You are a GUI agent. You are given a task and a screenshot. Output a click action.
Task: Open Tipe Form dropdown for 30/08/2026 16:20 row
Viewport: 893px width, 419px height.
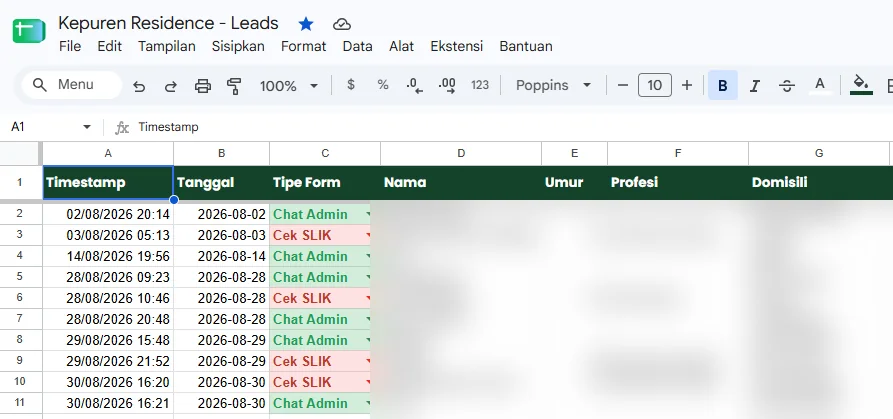(368, 383)
